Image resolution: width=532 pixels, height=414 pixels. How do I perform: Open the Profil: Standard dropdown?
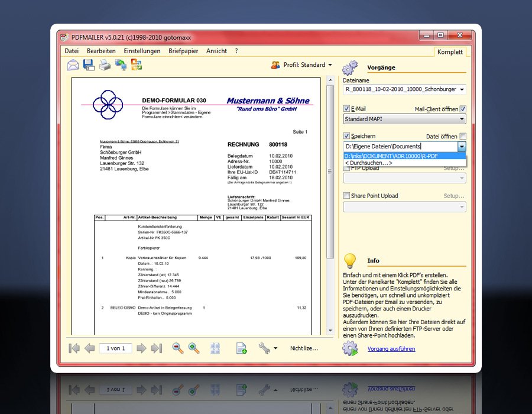[307, 65]
